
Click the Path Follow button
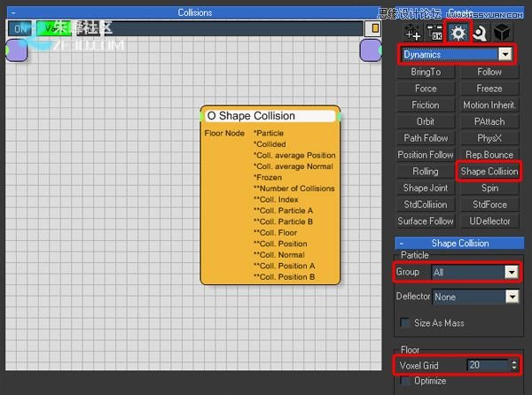426,138
